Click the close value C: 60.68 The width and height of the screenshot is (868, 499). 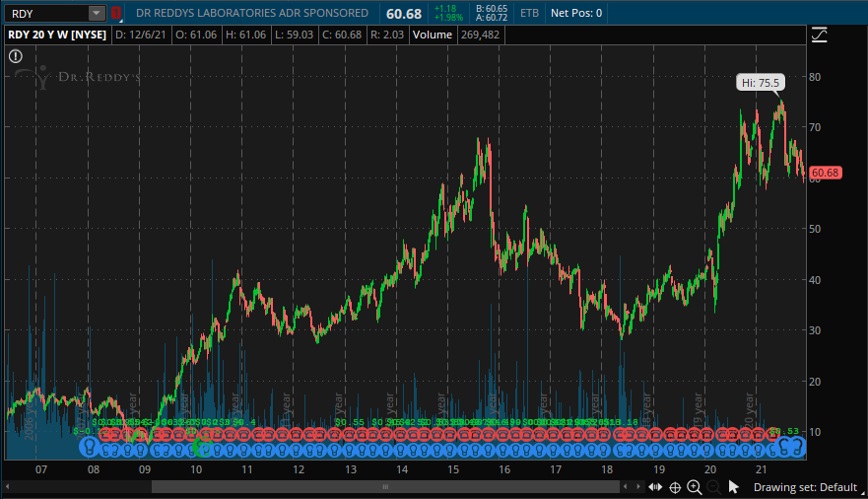pyautogui.click(x=342, y=35)
